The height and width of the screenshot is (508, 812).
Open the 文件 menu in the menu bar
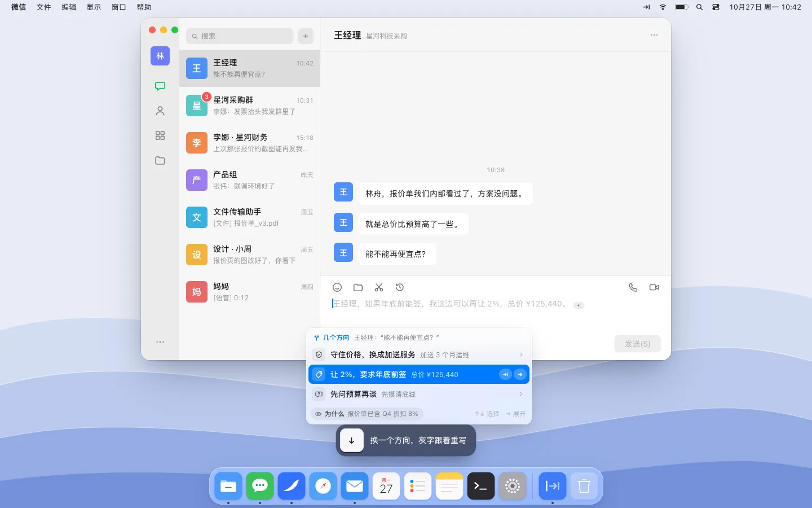point(44,7)
